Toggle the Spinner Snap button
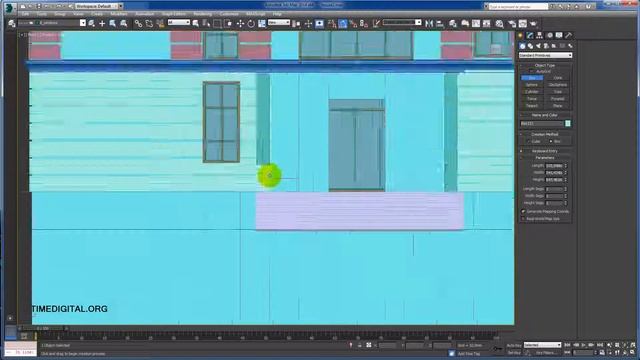 pos(364,24)
